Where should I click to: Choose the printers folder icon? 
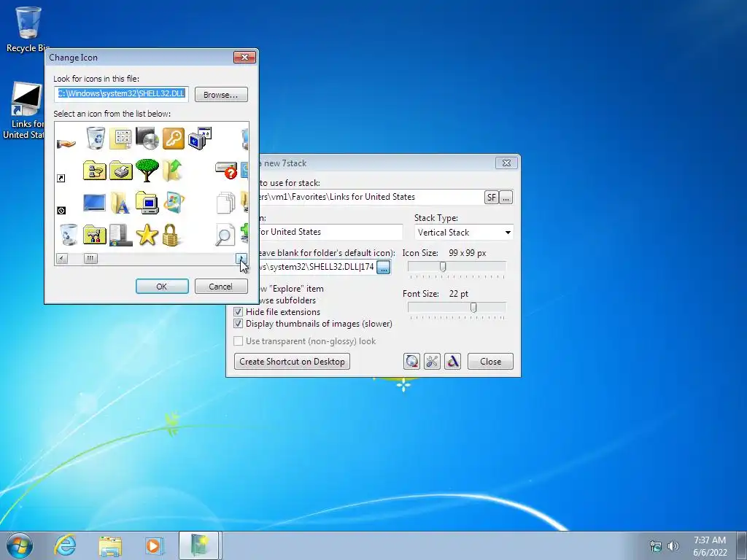[121, 171]
